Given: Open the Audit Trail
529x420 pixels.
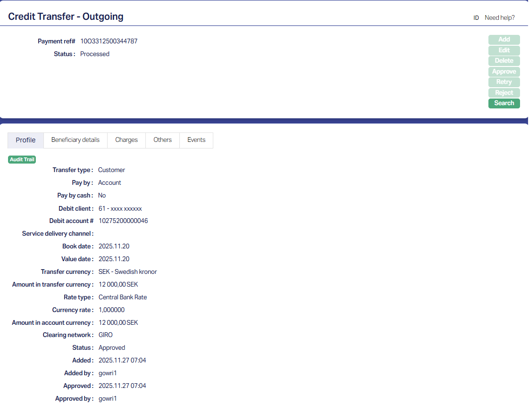Looking at the screenshot, I should tap(22, 159).
